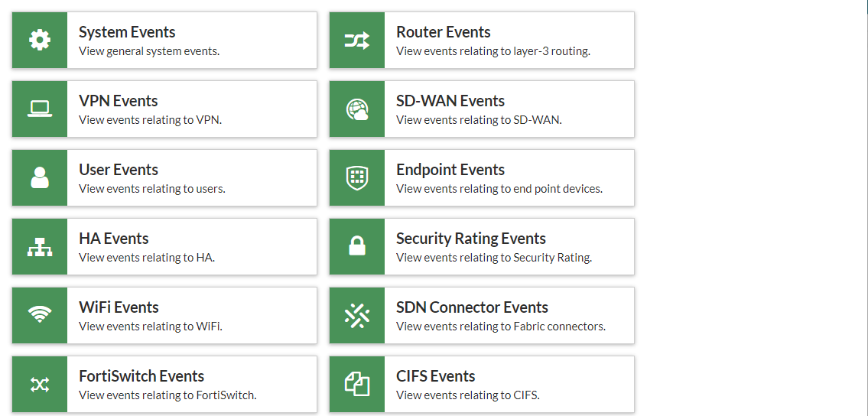Select the VPN Events heading

[119, 101]
